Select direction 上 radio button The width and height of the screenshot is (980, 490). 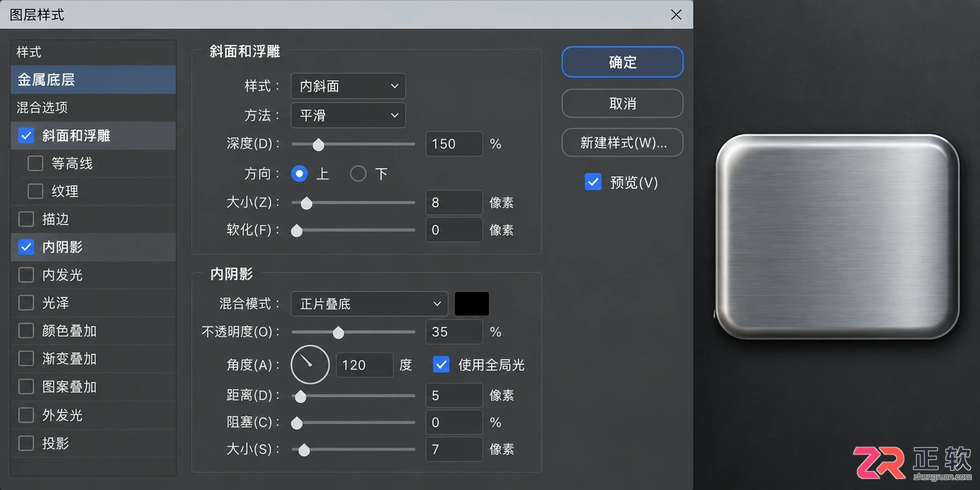[x=299, y=174]
